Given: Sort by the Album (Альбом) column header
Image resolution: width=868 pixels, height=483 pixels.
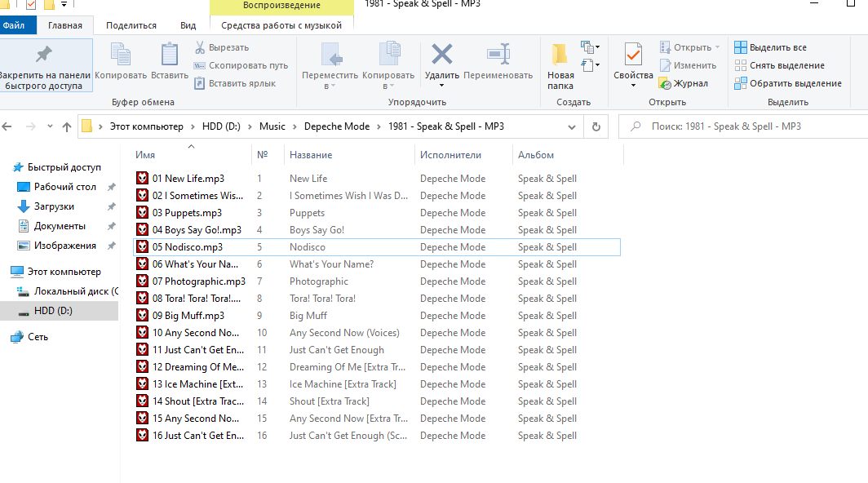Looking at the screenshot, I should coord(536,155).
